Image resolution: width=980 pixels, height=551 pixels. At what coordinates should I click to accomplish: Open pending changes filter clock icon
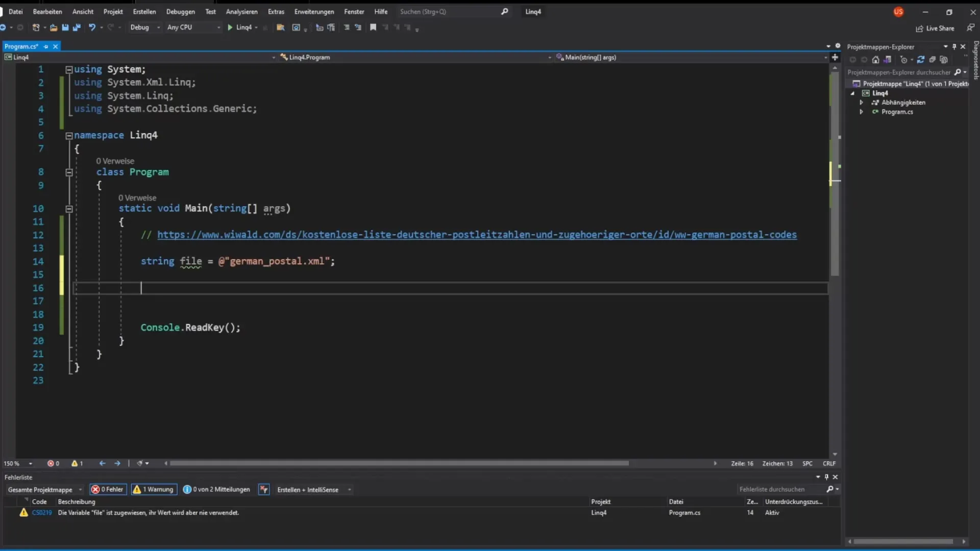coord(904,60)
